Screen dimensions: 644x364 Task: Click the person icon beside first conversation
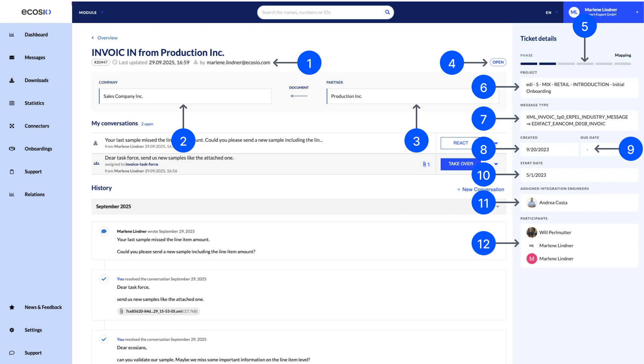pyautogui.click(x=95, y=143)
